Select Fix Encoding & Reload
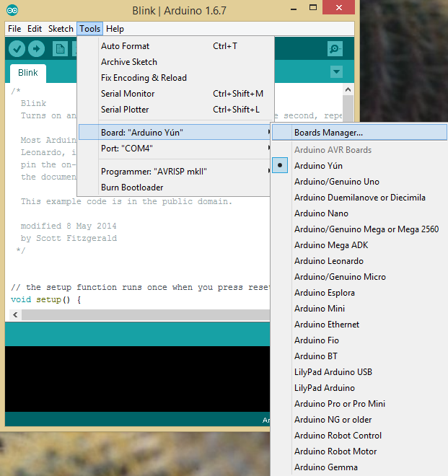The width and height of the screenshot is (448, 476). [x=175, y=78]
